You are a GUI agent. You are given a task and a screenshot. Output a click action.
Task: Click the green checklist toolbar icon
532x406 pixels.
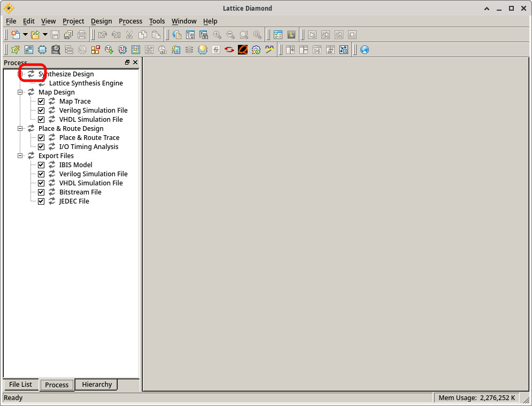coord(278,35)
